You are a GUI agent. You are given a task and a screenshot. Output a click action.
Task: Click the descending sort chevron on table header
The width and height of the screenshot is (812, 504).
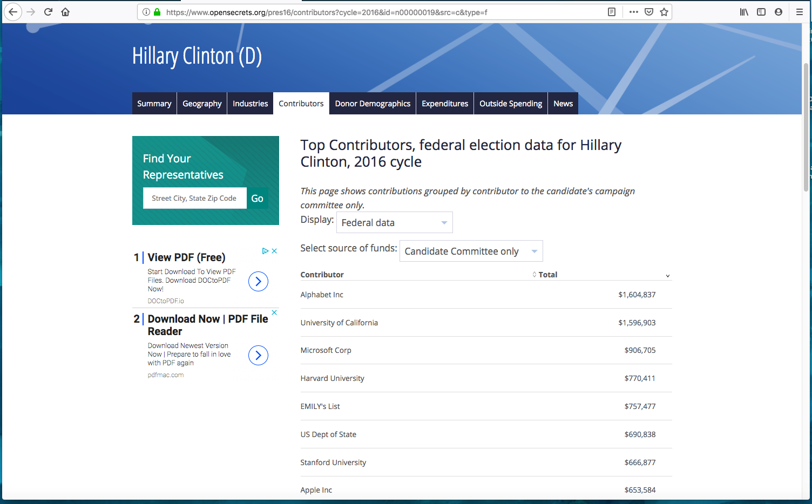pos(668,276)
